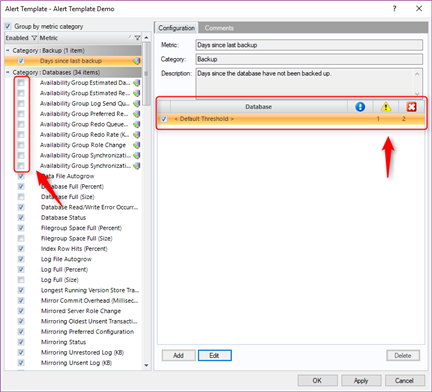Enable the Database Full (Size) checkbox
Screen dimensions: 432x392
(21, 197)
